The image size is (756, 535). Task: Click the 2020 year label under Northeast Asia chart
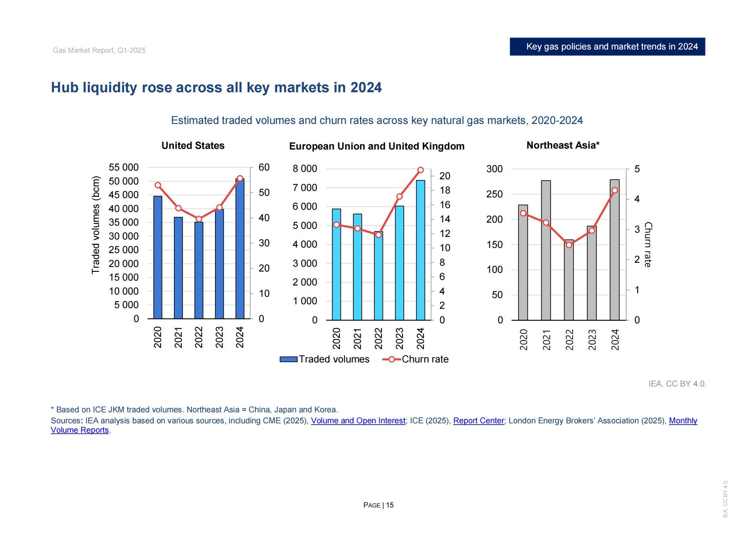tap(523, 340)
